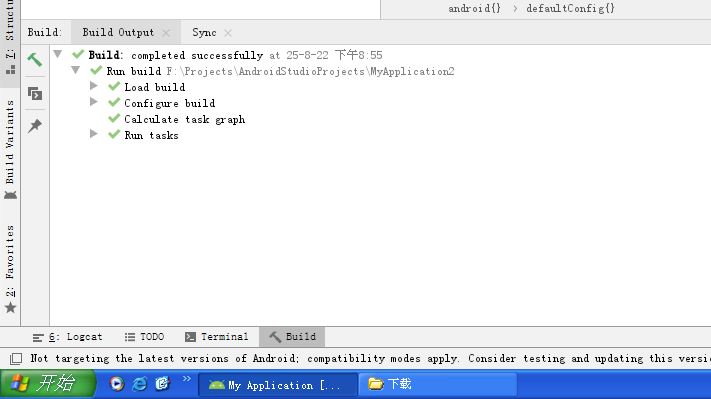711x399 pixels.
Task: Click the defaultConfig{} breadcrumb
Action: click(570, 8)
